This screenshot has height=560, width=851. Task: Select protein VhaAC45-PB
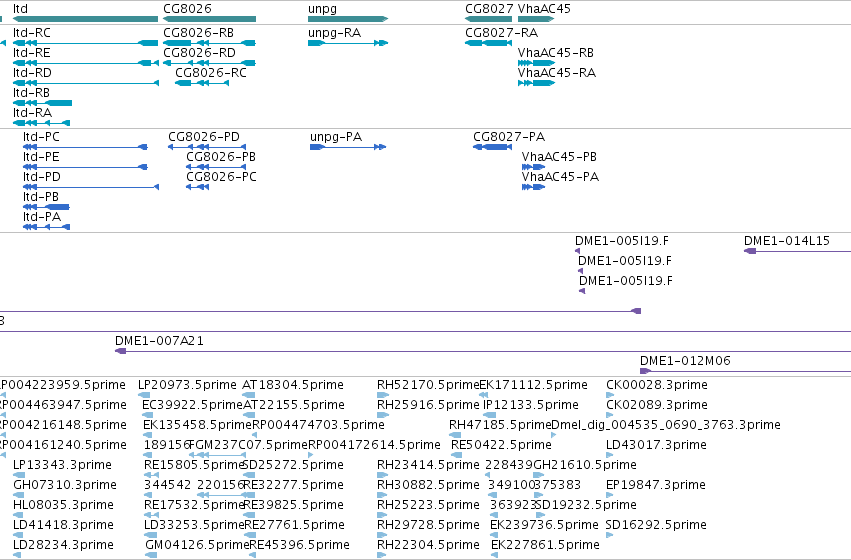pos(559,157)
